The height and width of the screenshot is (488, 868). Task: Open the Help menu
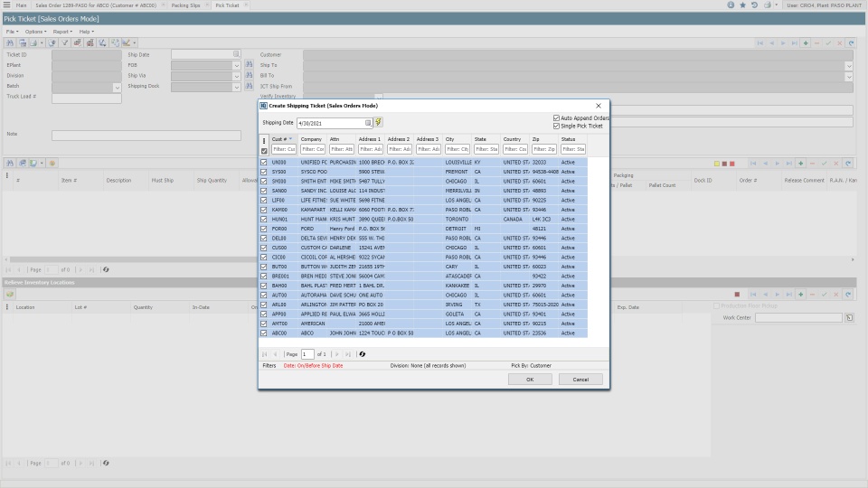click(87, 32)
